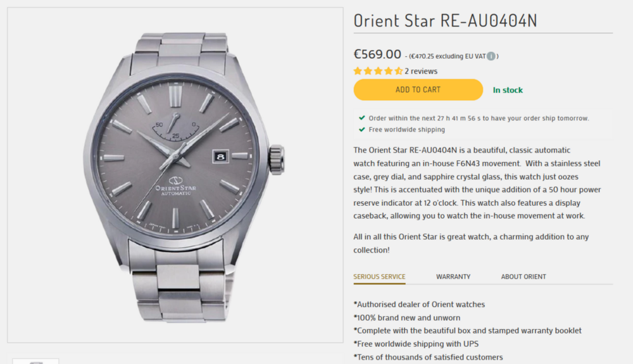
Task: Click the In stock status label
Action: click(x=508, y=90)
